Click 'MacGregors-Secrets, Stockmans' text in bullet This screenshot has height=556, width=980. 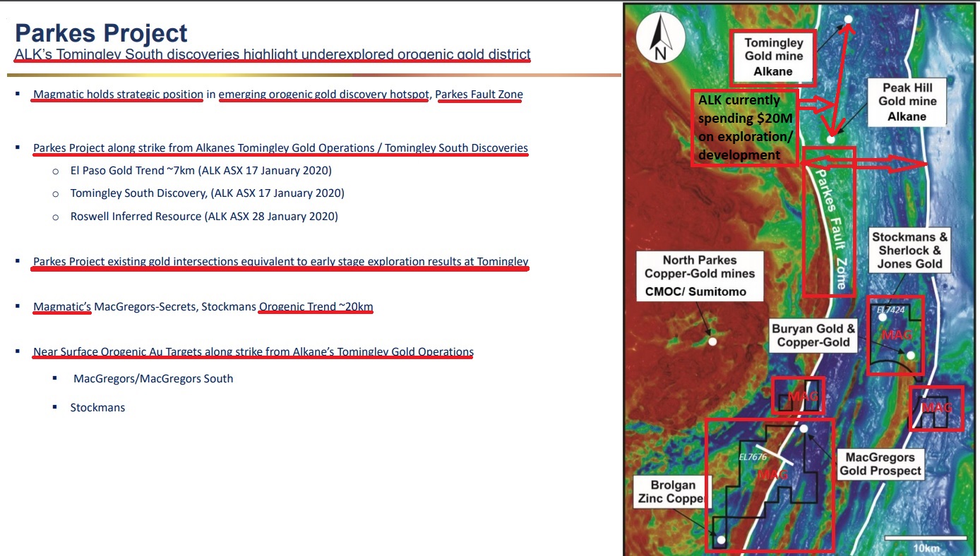pos(175,307)
